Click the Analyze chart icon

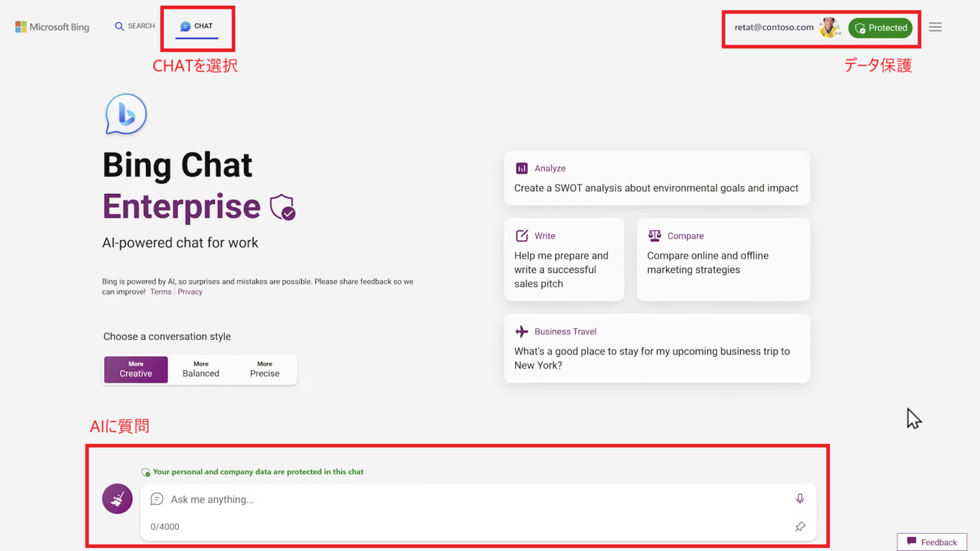click(x=522, y=168)
